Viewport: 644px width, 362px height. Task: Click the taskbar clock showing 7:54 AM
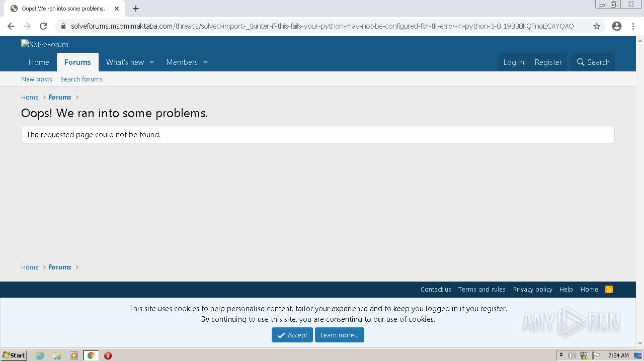[618, 355]
